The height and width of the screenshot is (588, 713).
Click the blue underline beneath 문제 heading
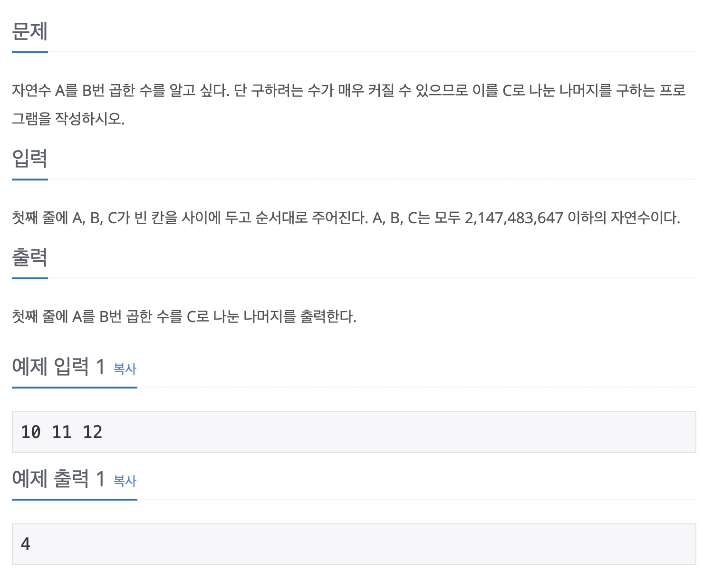click(29, 52)
